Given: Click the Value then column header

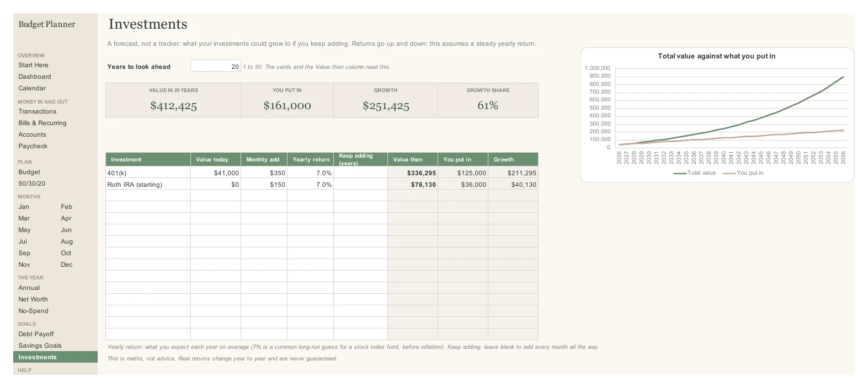Looking at the screenshot, I should pos(413,159).
